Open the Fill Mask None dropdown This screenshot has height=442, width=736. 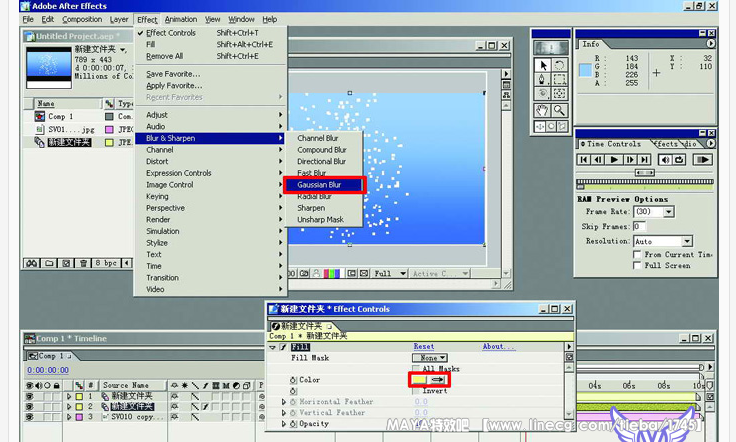(429, 358)
